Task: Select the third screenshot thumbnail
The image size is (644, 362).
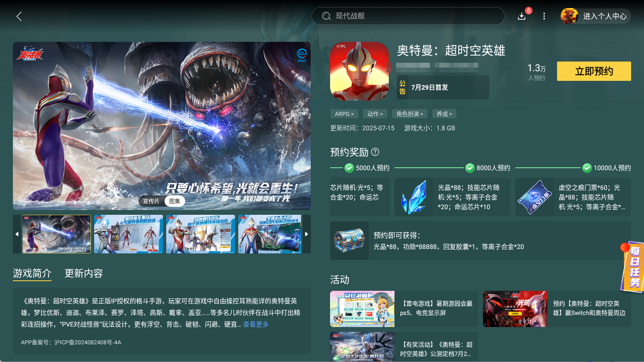Action: [x=200, y=234]
